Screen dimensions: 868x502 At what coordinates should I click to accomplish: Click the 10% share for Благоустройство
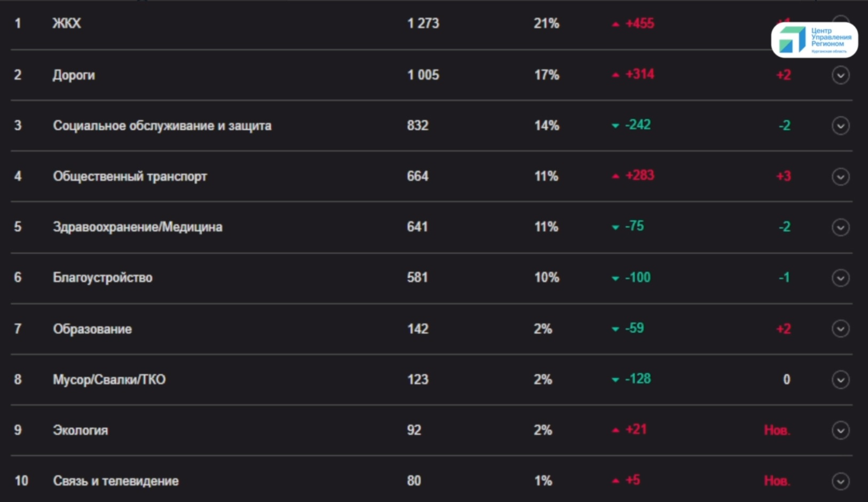click(x=547, y=277)
